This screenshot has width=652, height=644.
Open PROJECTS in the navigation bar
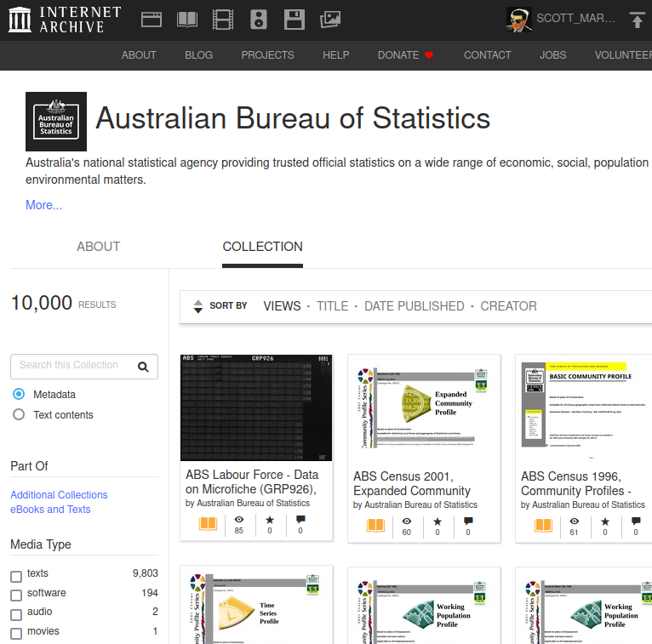(268, 54)
